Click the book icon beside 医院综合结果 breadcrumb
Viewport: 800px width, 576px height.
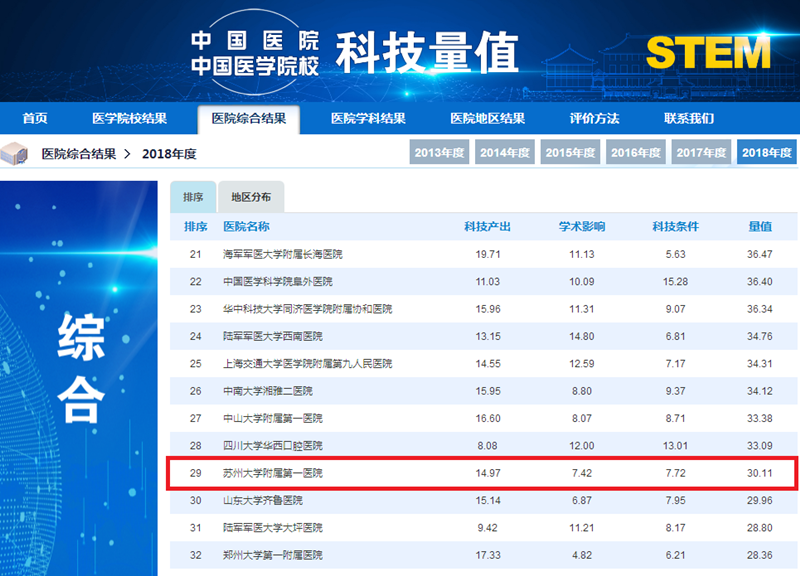tap(15, 154)
